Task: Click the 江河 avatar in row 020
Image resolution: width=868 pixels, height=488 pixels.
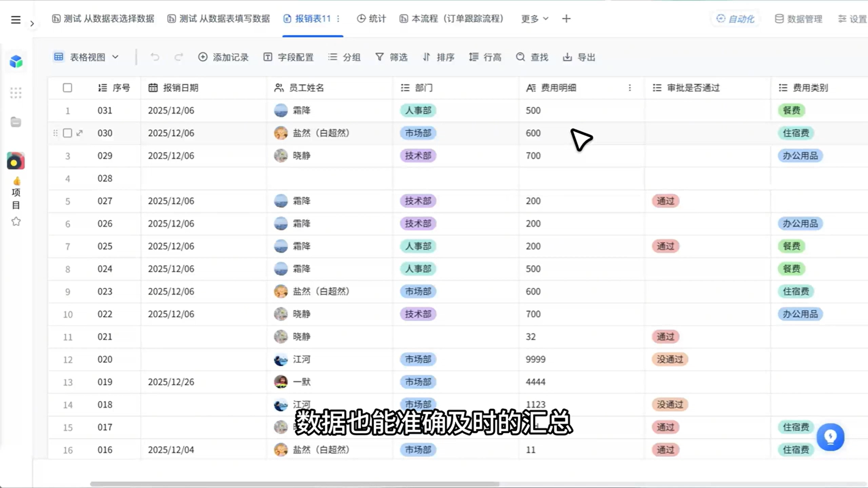Action: [x=281, y=359]
